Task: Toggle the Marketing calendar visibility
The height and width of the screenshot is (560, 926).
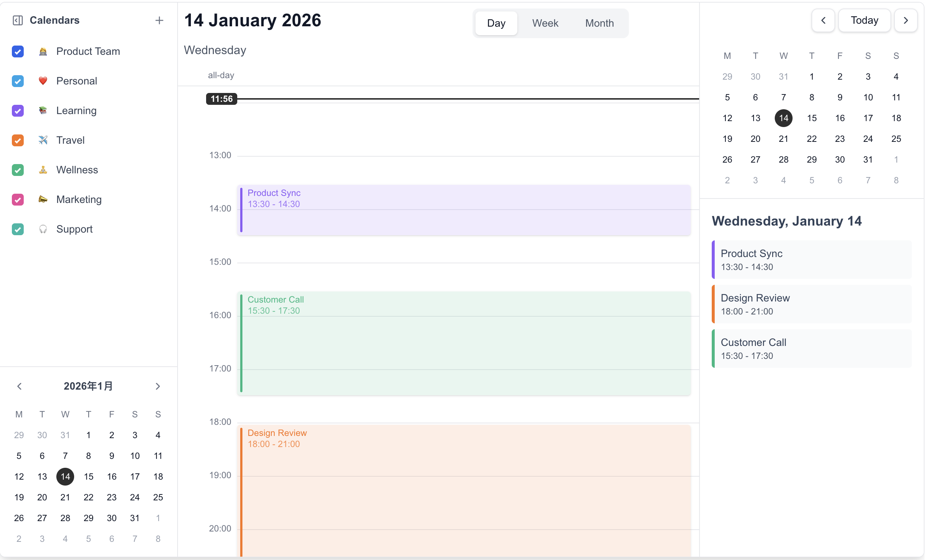Action: (x=18, y=199)
